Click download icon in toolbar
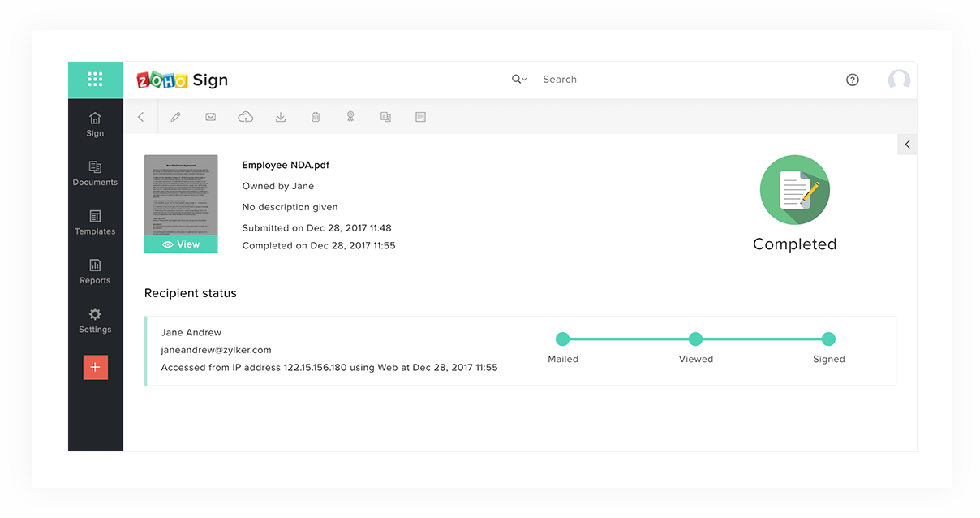Screen dimensions: 980x518 tap(280, 117)
